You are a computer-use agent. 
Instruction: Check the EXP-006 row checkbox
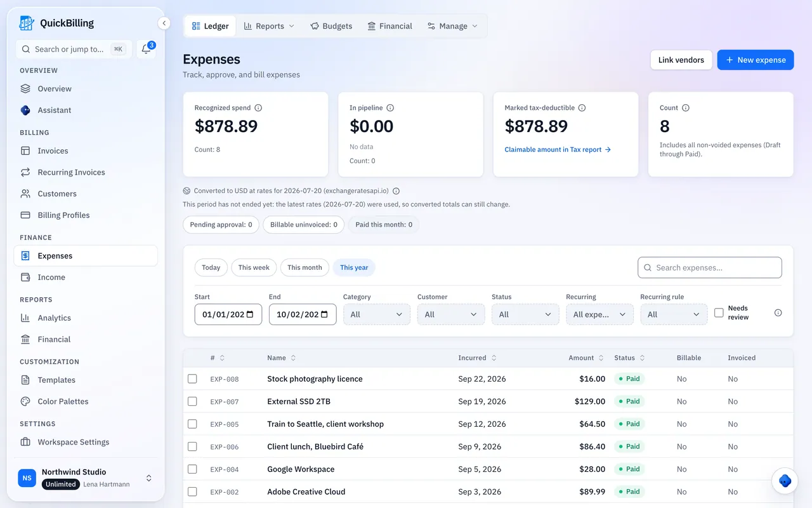[192, 446]
